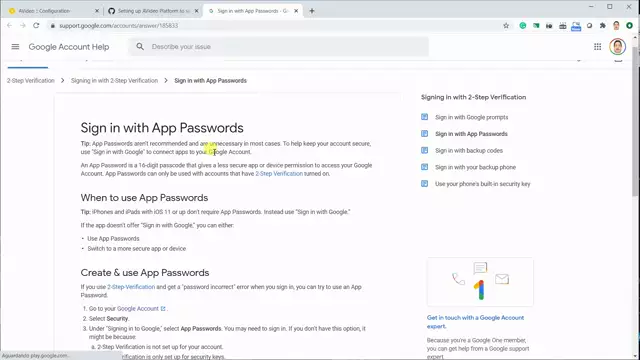Click the page vertical scrollbar
This screenshot has height=360, width=640.
(x=636, y=122)
